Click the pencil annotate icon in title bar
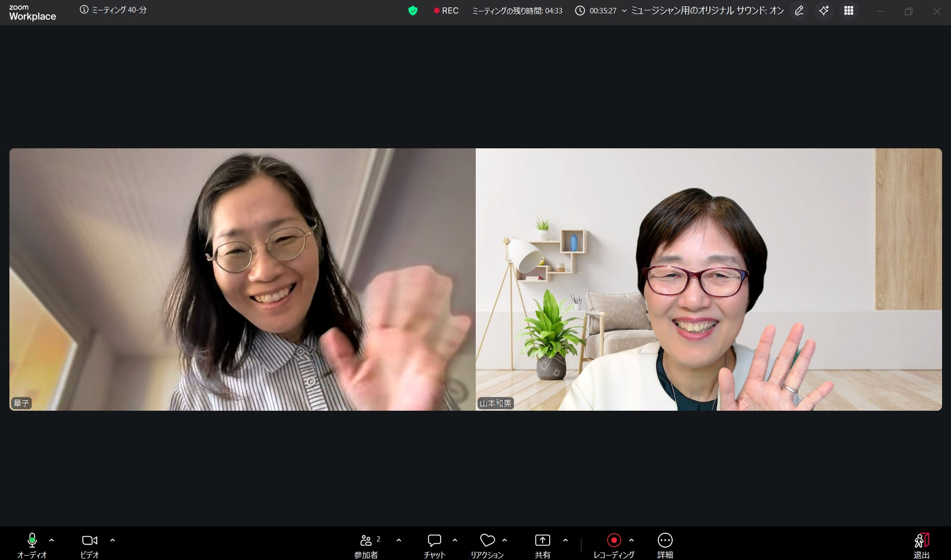The image size is (951, 560). [x=799, y=10]
